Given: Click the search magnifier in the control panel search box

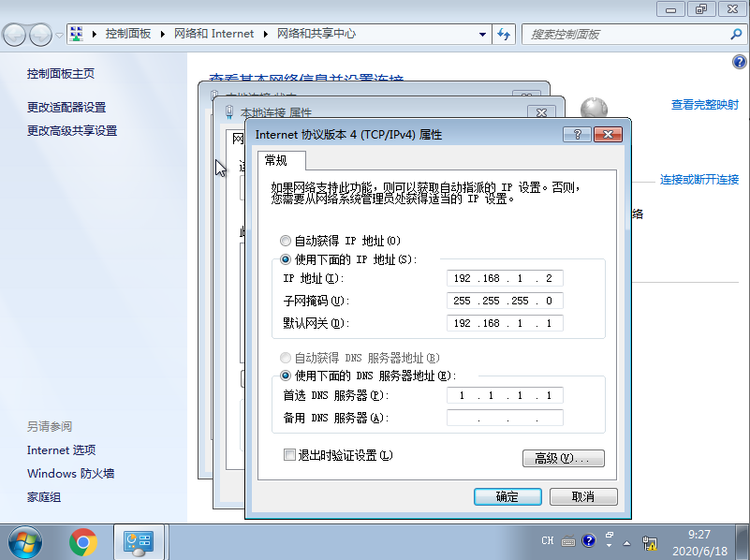Looking at the screenshot, I should [734, 34].
